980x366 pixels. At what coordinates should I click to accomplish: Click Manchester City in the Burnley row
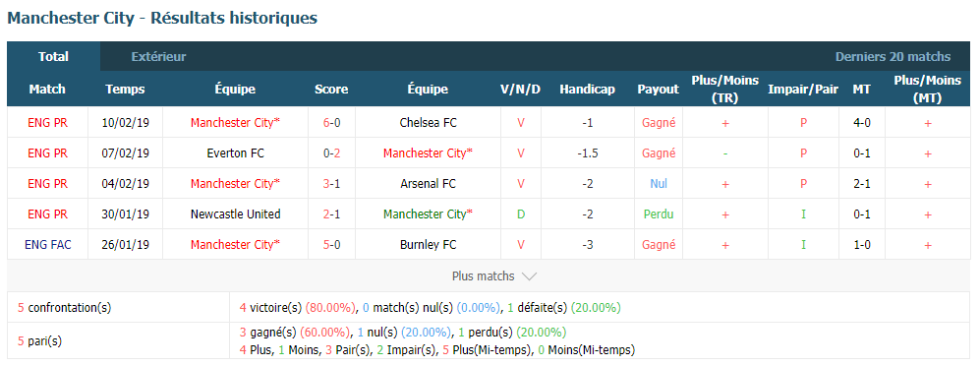pyautogui.click(x=236, y=245)
